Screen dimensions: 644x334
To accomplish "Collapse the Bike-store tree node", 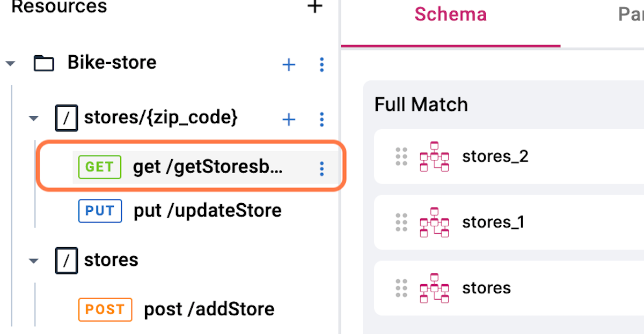I will tap(10, 64).
